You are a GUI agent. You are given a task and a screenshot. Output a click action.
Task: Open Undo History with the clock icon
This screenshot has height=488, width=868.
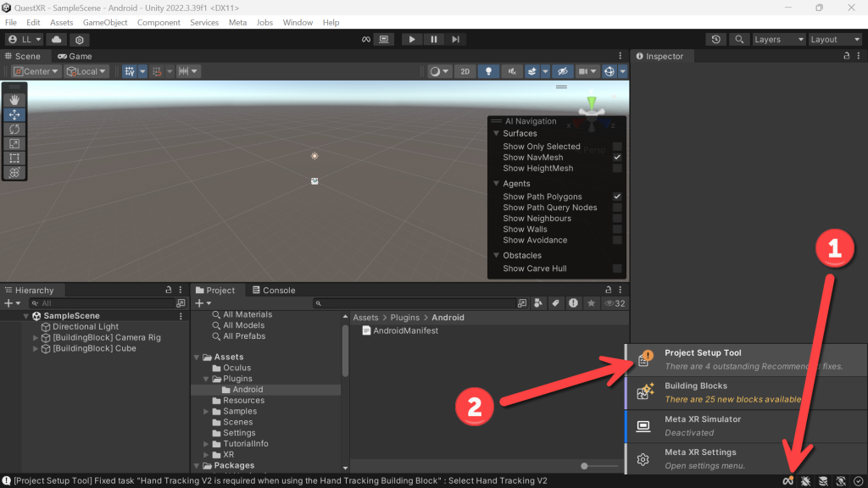click(715, 39)
